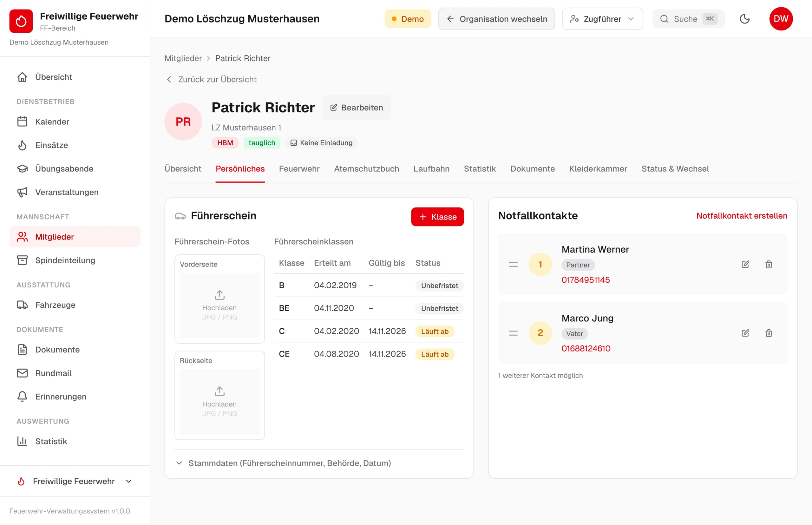
Task: Open Rundmail in the sidebar
Action: click(75, 373)
